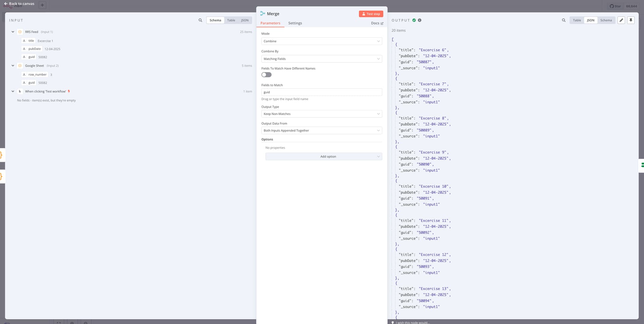
Task: Run the Test step button
Action: tap(371, 14)
